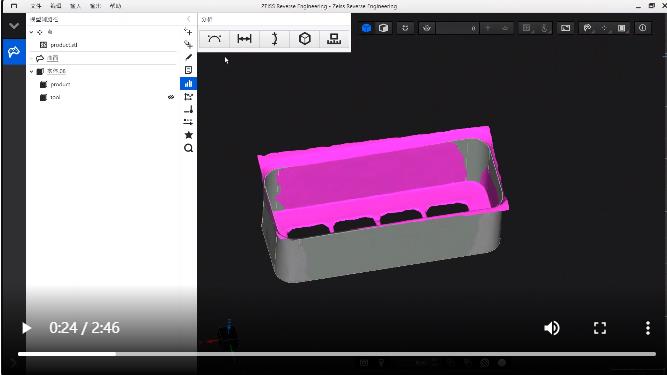The image size is (667, 375).
Task: Select the bar chart analysis icon
Action: (188, 84)
